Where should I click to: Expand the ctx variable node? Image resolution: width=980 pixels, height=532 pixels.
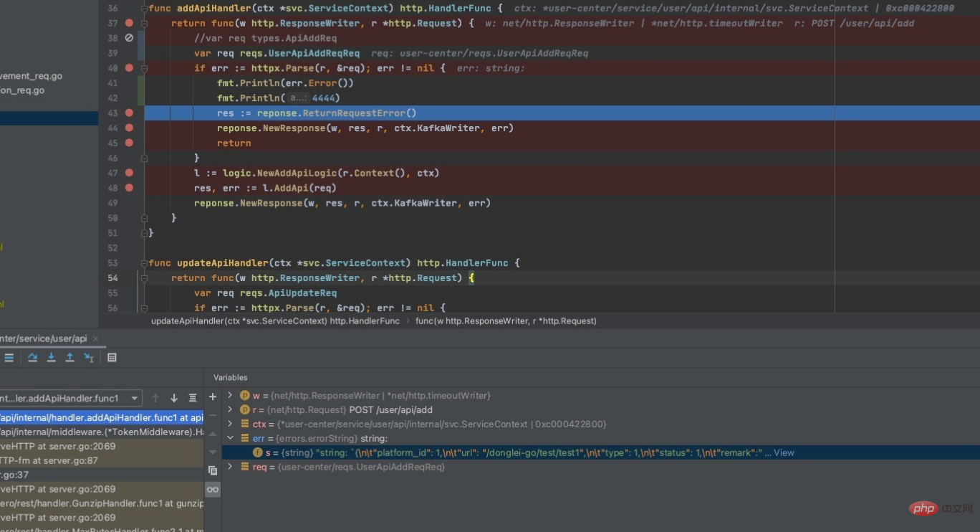click(x=230, y=424)
